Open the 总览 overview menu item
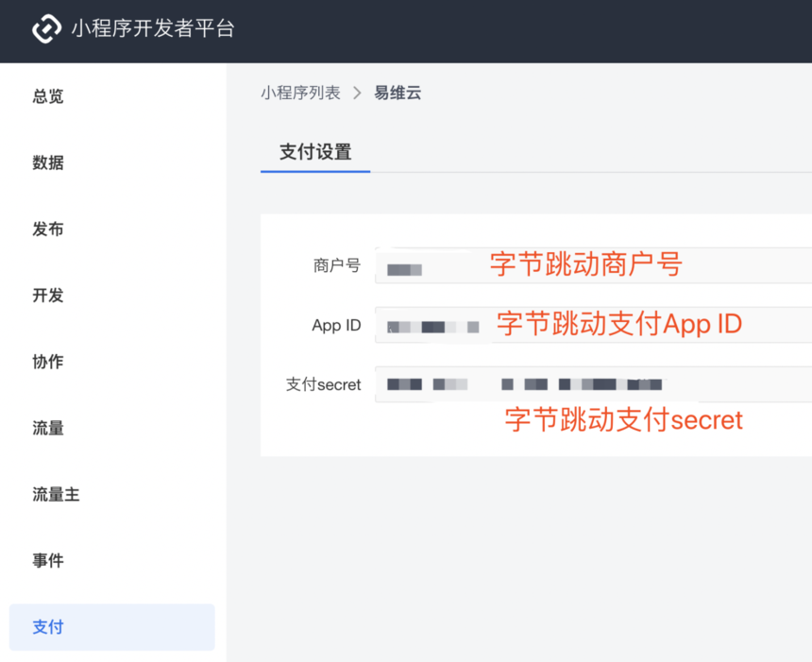Screen dimensions: 812x662 48,96
